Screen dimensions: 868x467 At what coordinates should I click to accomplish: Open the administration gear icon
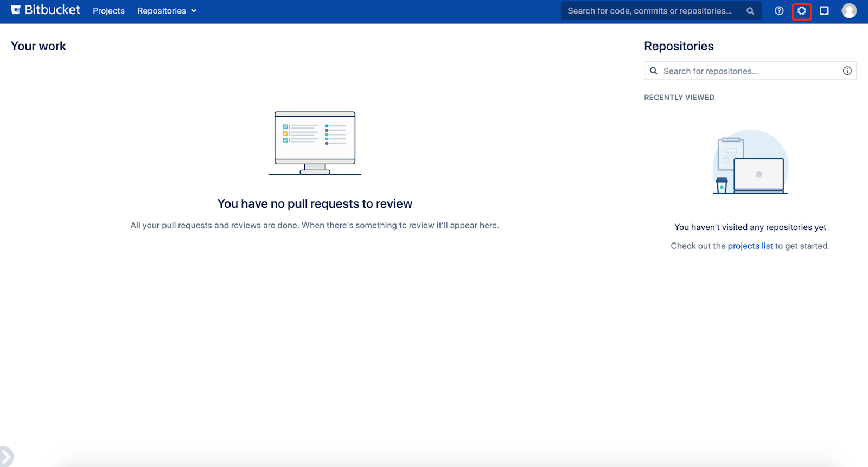pos(801,11)
